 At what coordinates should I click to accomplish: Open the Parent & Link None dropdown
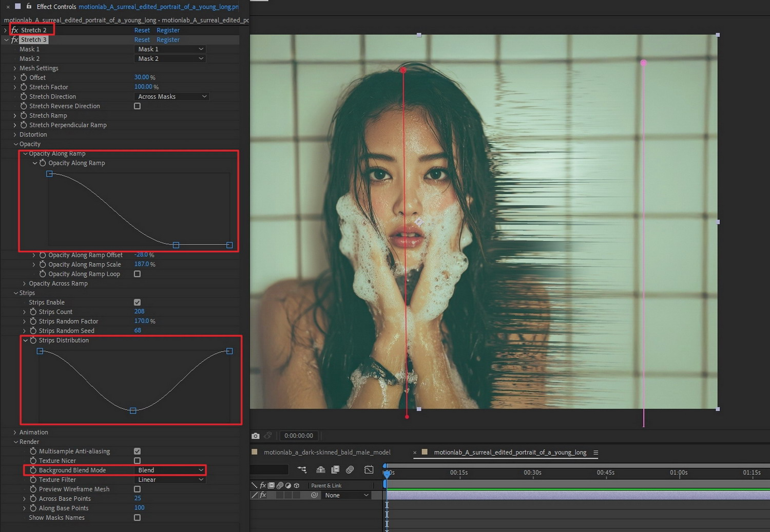[346, 495]
